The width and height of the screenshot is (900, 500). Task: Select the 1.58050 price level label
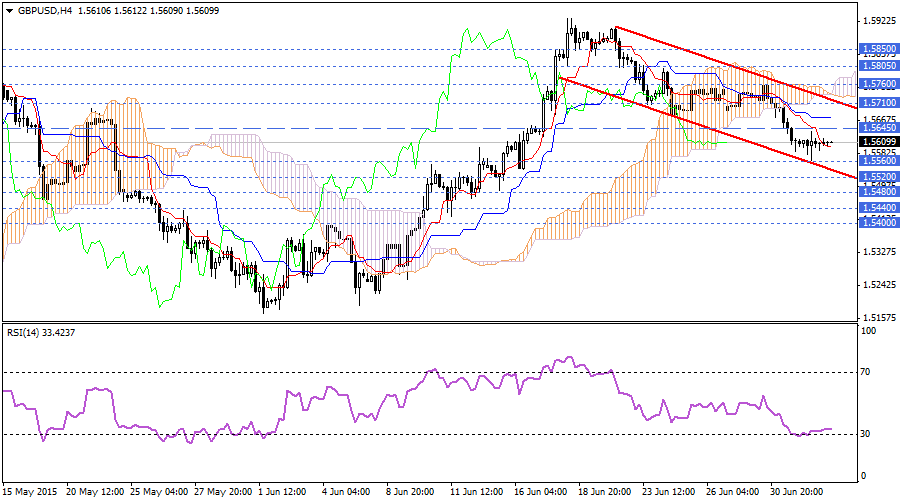(877, 66)
